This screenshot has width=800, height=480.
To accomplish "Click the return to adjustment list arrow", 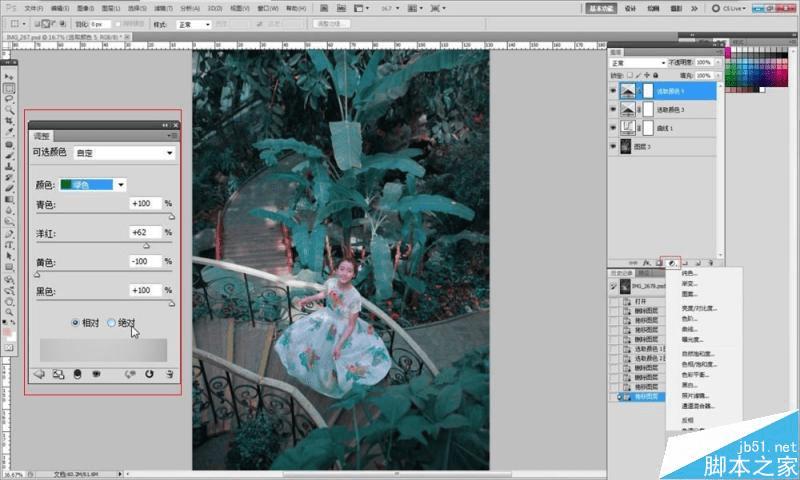I will 39,374.
